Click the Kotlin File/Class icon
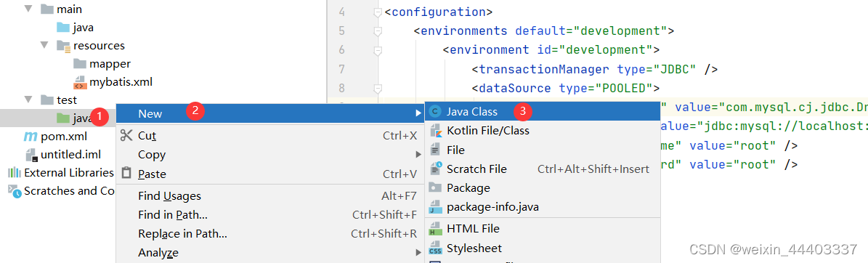Image resolution: width=868 pixels, height=263 pixels. click(x=436, y=131)
